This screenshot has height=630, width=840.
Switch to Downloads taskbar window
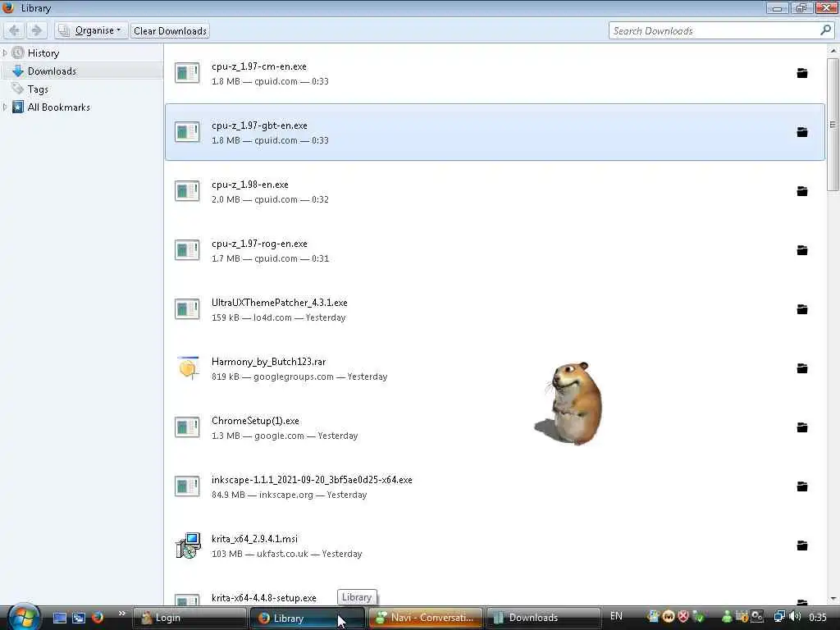[543, 618]
